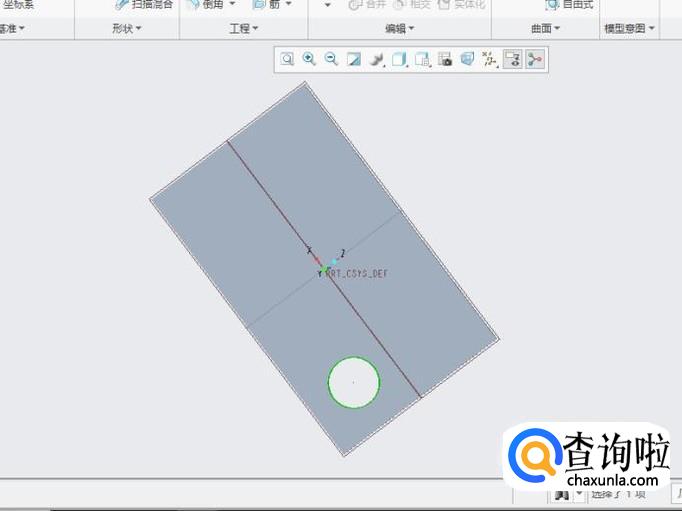Expand the 形状 group menu
Screen dimensions: 682x511
pyautogui.click(x=127, y=29)
